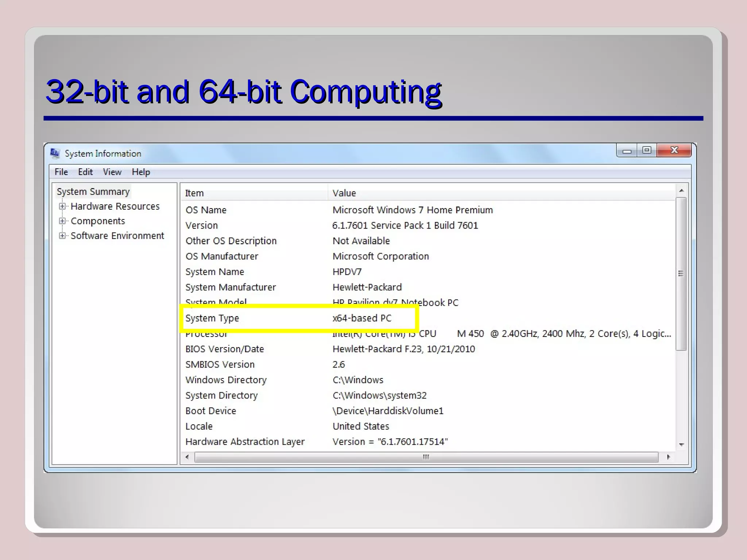This screenshot has height=560, width=747.
Task: Click the \Device\HarddiskVolume1 value
Action: coord(388,411)
